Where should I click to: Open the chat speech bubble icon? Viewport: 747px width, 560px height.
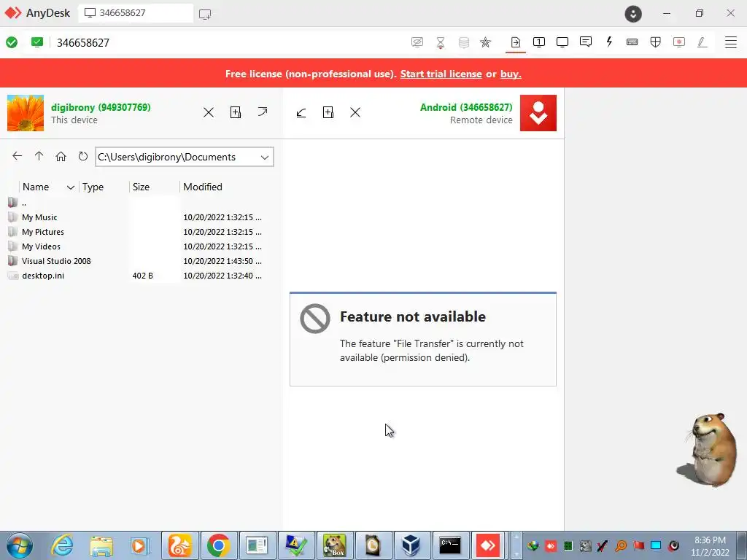pos(586,42)
